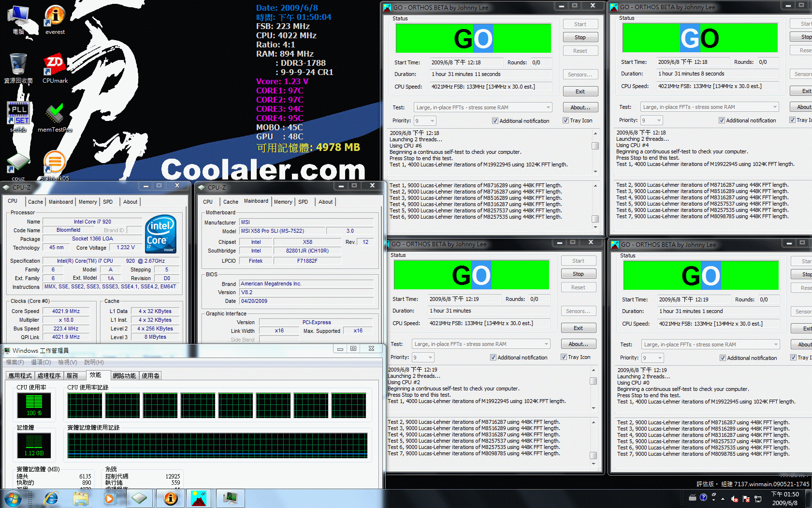Switch to ORTHOS volcano taskbar button
This screenshot has height=508, width=812.
199,498
